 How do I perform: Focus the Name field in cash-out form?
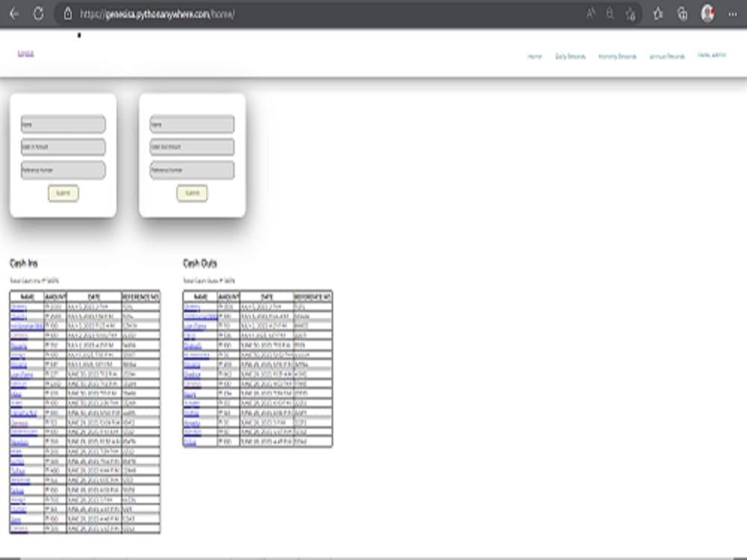click(192, 124)
